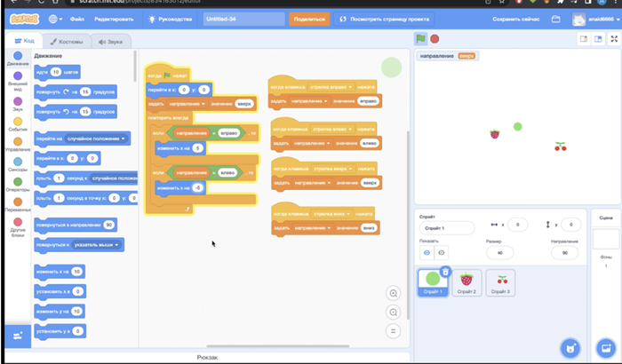This screenshot has height=364, width=622.
Task: Open the add sprite button
Action: tap(569, 347)
